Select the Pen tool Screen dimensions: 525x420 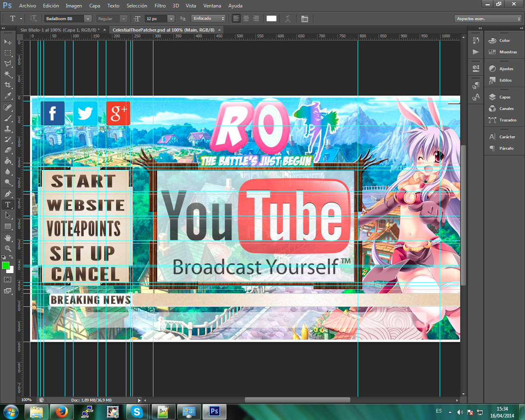(x=8, y=194)
